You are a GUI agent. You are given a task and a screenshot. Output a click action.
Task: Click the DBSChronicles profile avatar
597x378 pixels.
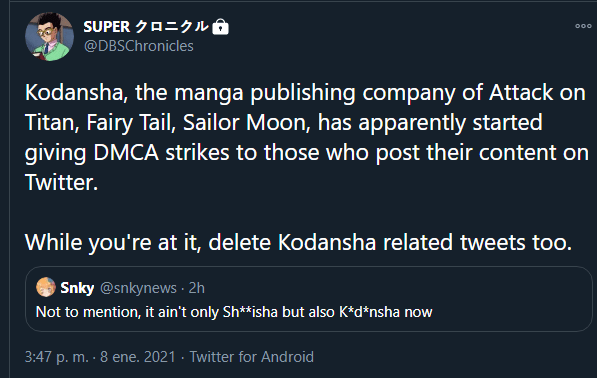click(49, 37)
